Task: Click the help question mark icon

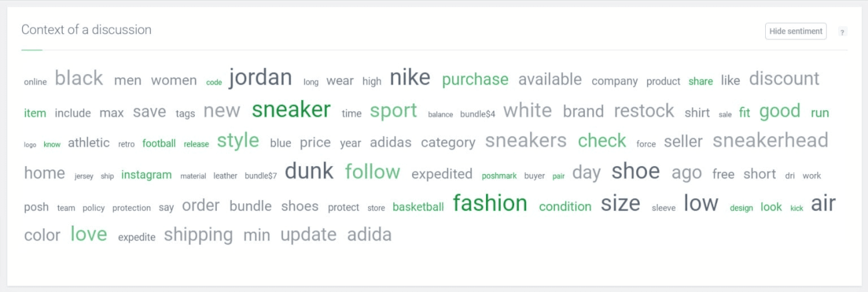Action: click(x=843, y=32)
